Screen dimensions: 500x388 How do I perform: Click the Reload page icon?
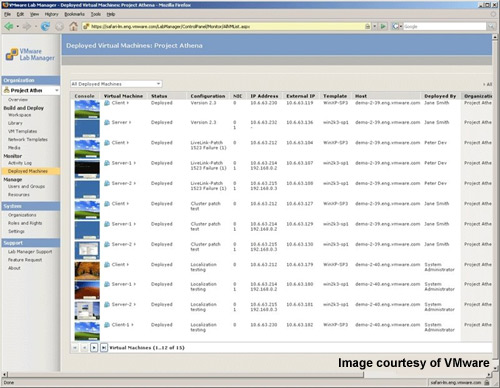point(45,26)
